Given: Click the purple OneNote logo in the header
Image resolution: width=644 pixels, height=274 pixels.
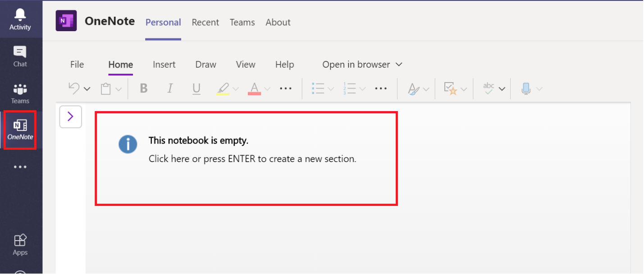Looking at the screenshot, I should click(66, 21).
